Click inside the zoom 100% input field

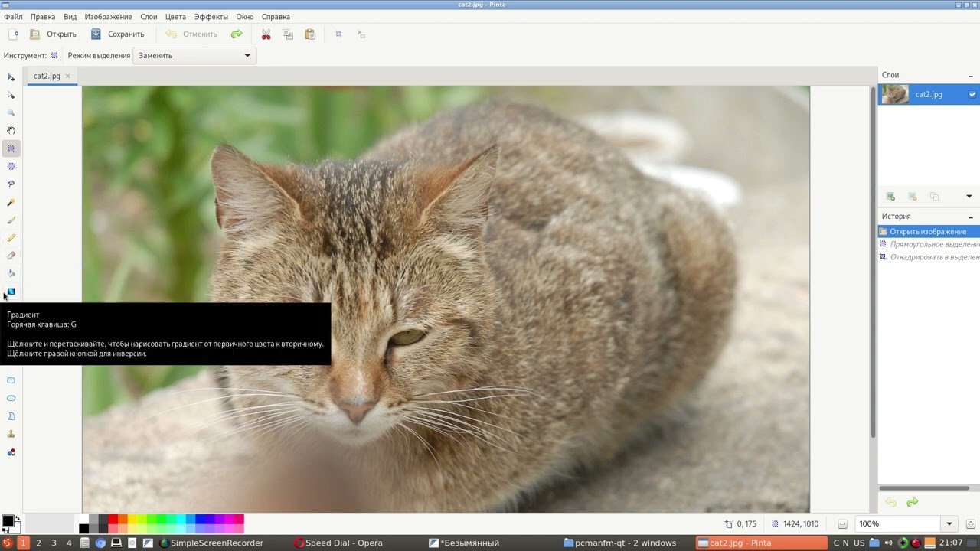point(897,524)
